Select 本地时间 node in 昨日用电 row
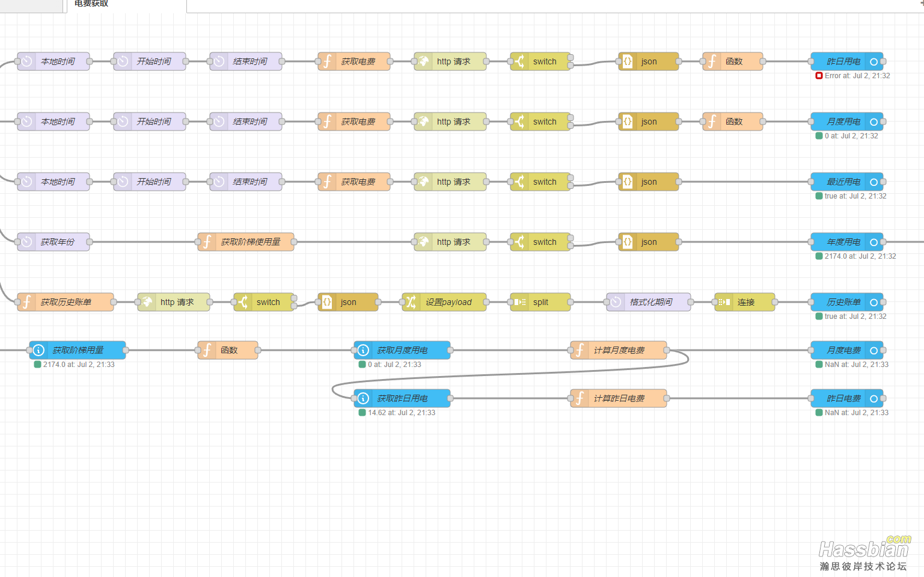 pos(54,61)
